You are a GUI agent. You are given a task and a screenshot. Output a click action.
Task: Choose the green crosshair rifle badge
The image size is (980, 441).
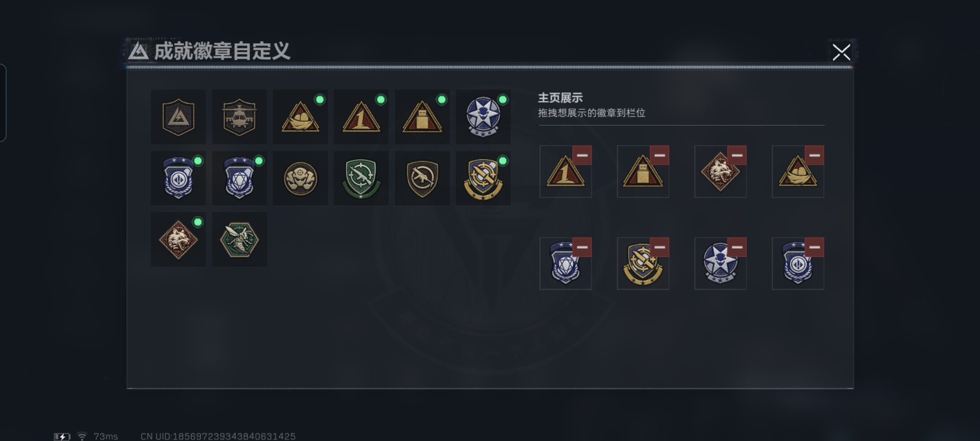point(361,178)
